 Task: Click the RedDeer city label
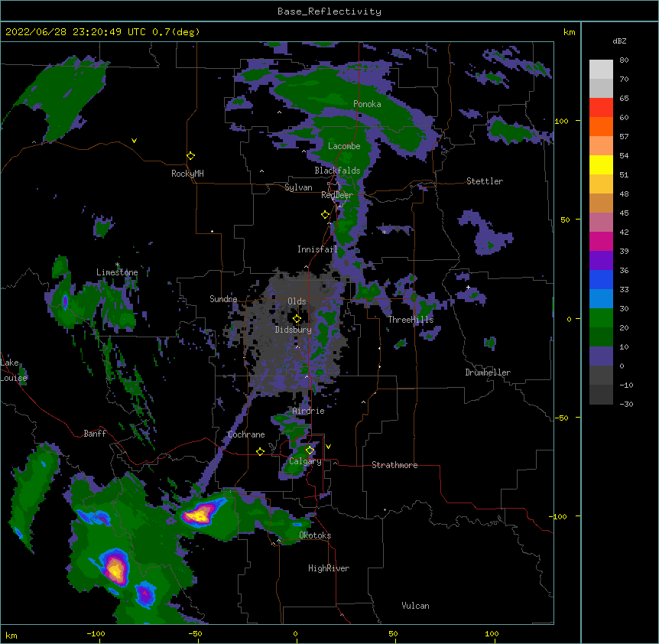[337, 195]
